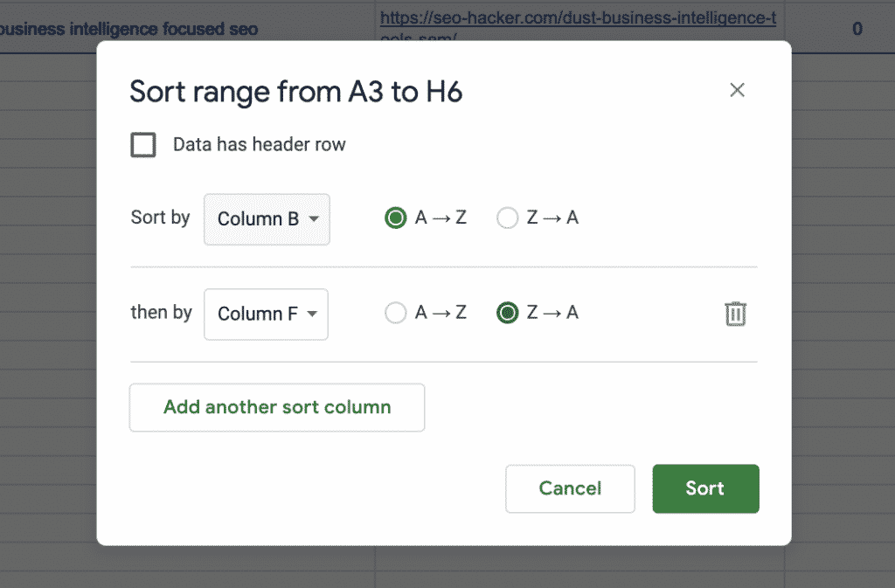The width and height of the screenshot is (895, 588).
Task: Click the caret arrow next to Column F
Action: (x=313, y=315)
